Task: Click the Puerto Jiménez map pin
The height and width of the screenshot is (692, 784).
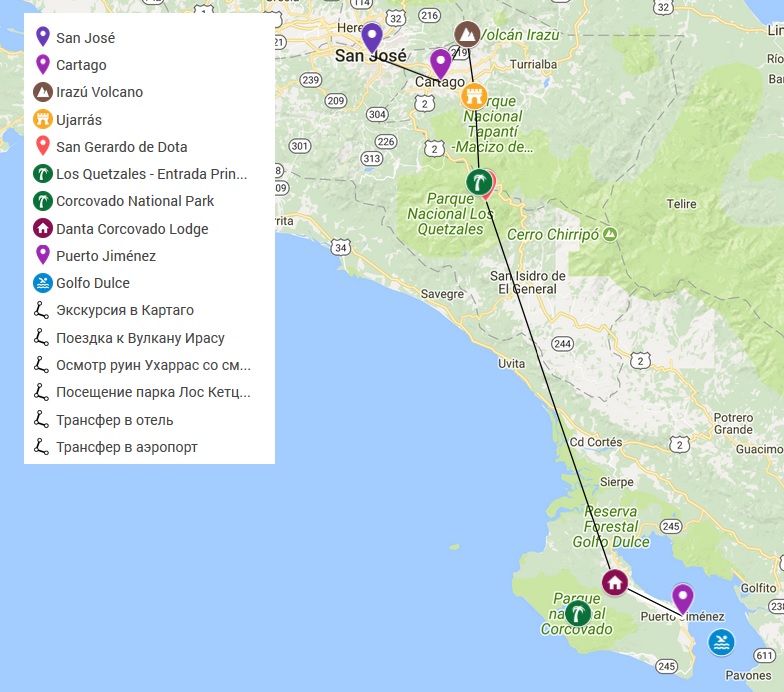Action: click(x=682, y=598)
